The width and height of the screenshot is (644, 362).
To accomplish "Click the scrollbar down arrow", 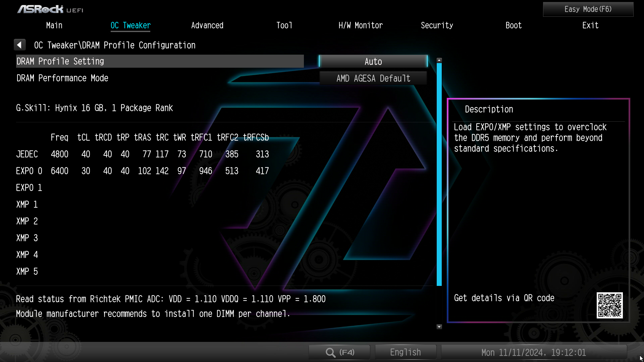I will point(439,326).
